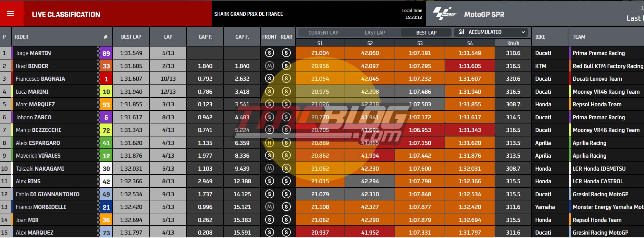
Task: Select rider name Takaaki NAKAGAMI
Action: click(40, 169)
